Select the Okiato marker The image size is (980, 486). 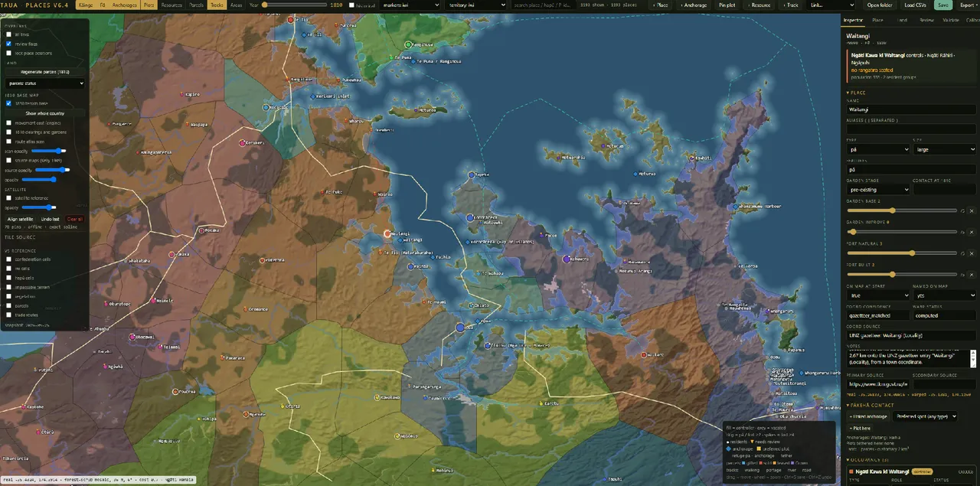click(x=470, y=305)
